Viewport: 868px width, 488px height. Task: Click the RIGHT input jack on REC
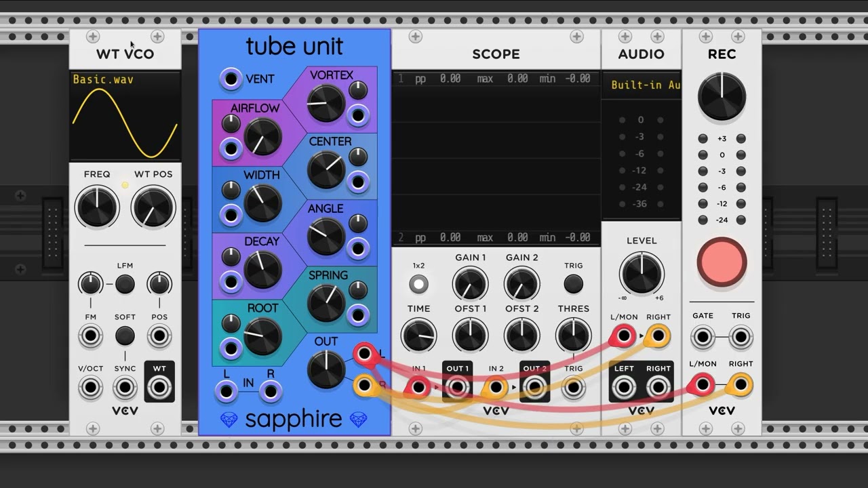(741, 386)
